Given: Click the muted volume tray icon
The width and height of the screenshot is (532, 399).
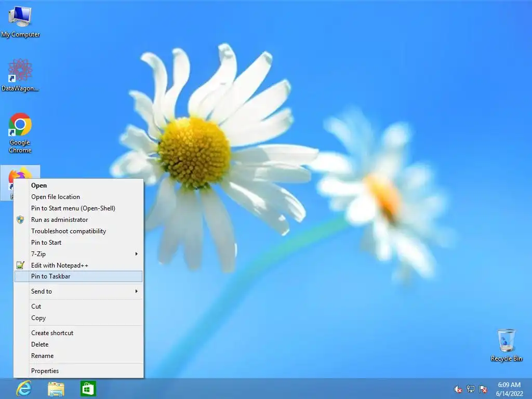Looking at the screenshot, I should click(458, 389).
